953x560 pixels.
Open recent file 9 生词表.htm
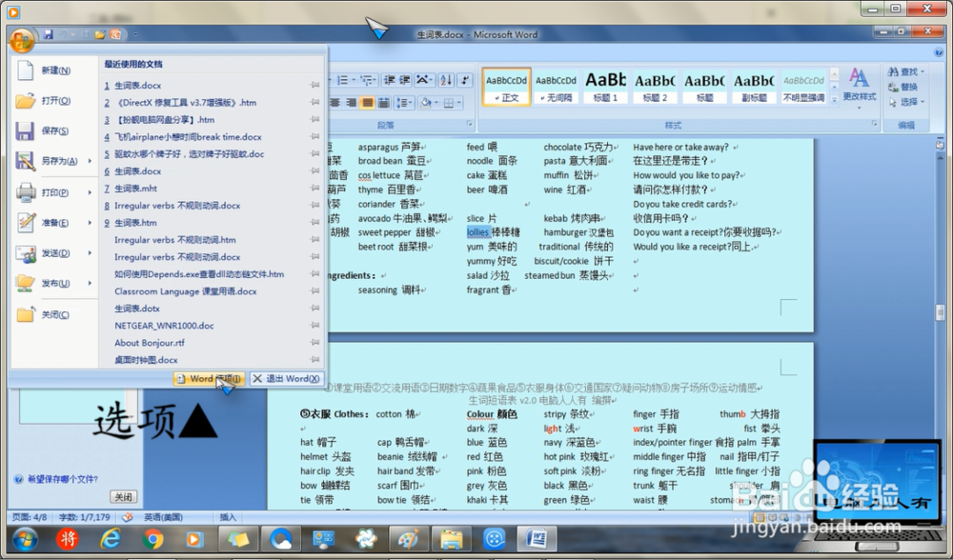point(131,223)
